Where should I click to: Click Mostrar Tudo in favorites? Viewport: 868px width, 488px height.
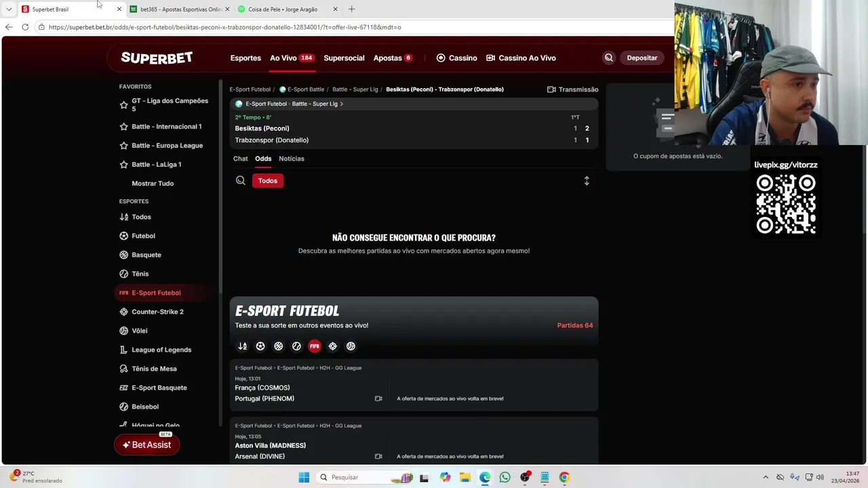(153, 184)
